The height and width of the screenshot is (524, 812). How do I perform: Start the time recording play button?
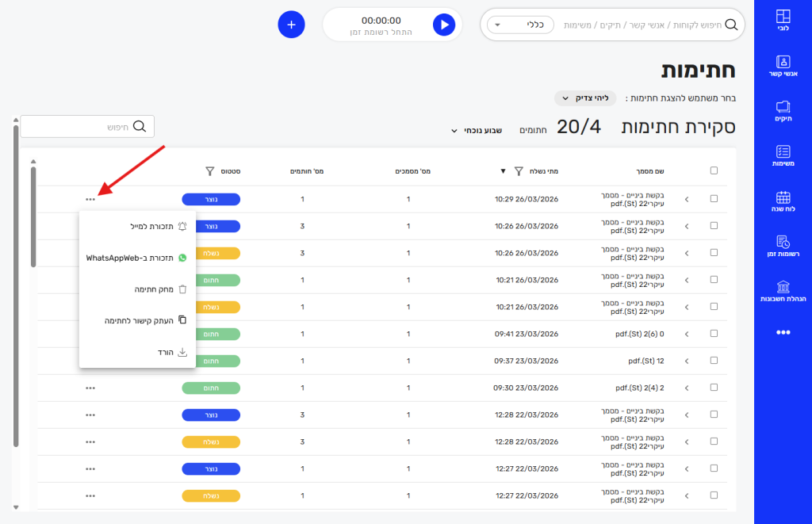click(x=444, y=25)
